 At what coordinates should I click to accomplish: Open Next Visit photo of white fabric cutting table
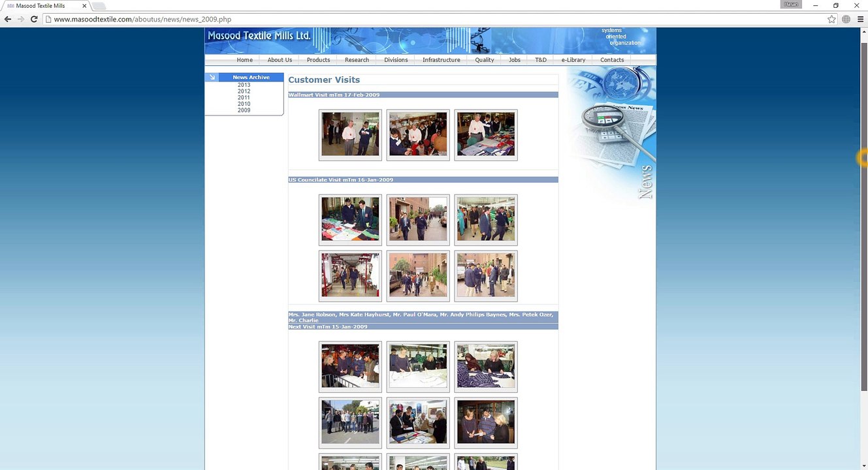click(x=418, y=366)
